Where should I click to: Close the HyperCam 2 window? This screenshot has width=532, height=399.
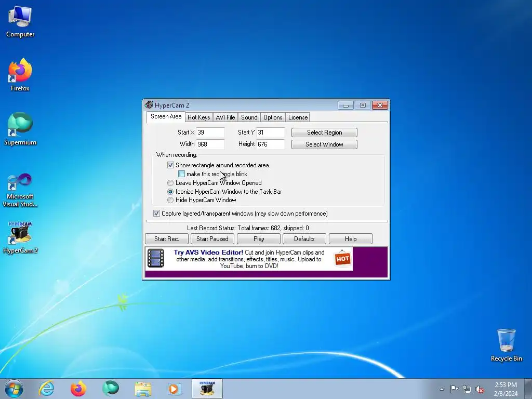(x=380, y=105)
